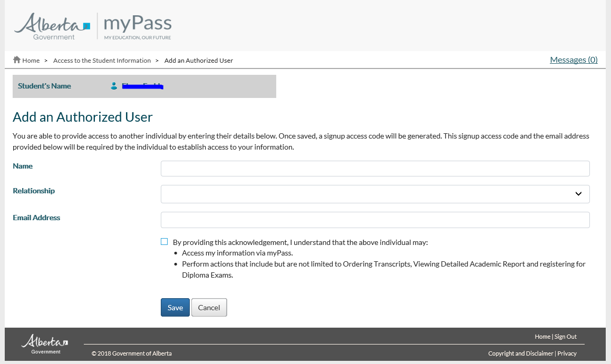Open Access to the Student Information breadcrumb
The image size is (611, 364).
click(102, 61)
